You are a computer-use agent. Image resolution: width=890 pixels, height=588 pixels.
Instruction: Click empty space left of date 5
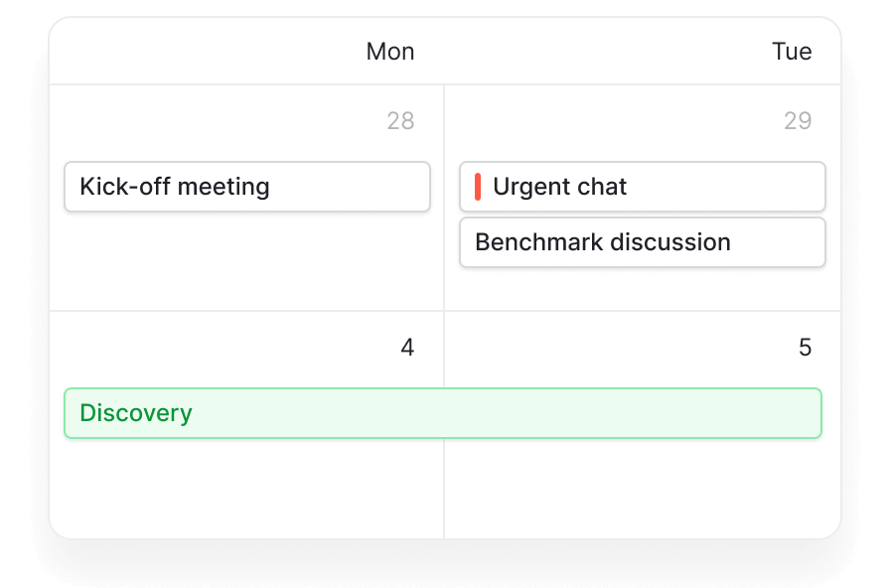click(x=616, y=348)
